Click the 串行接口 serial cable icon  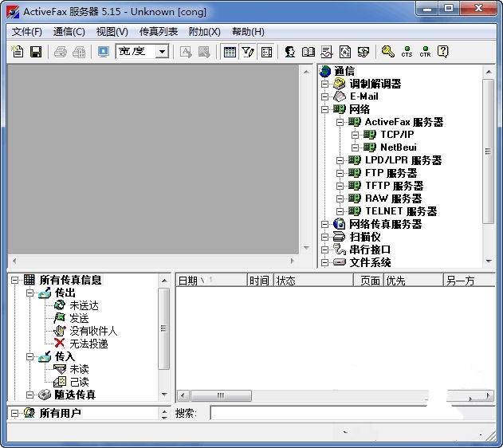[339, 250]
